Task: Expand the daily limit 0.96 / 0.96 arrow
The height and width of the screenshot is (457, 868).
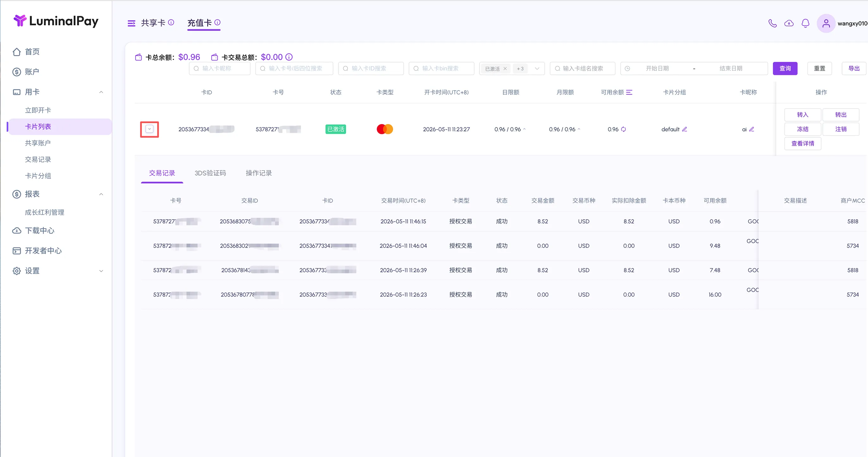Action: pos(524,129)
